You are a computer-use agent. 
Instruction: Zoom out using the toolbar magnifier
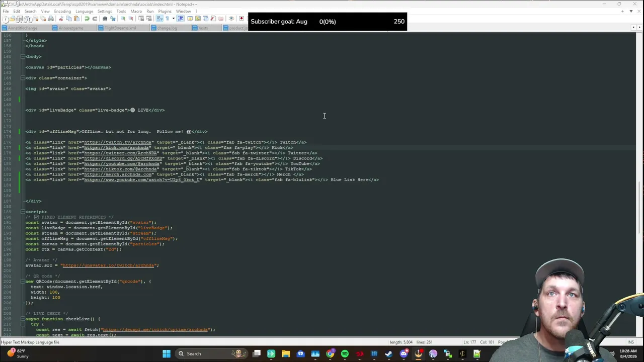pos(130,19)
